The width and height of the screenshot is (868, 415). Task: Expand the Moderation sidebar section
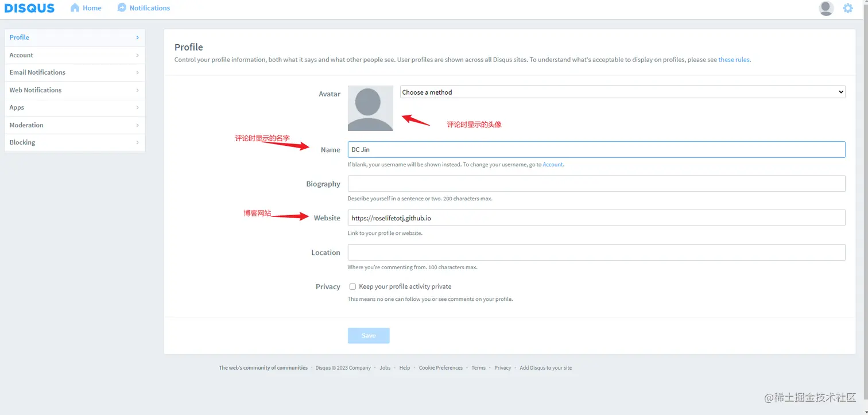pos(73,125)
